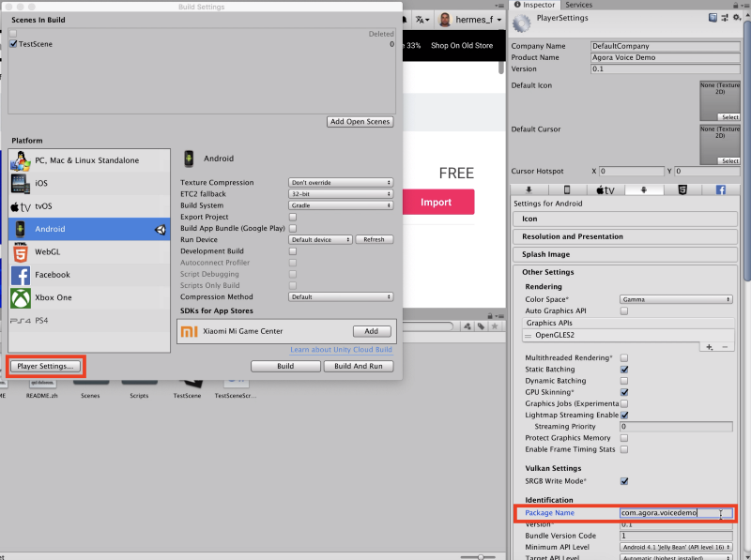Select PC, Mac & Linux Standalone platform icon
The width and height of the screenshot is (751, 560).
[x=20, y=160]
